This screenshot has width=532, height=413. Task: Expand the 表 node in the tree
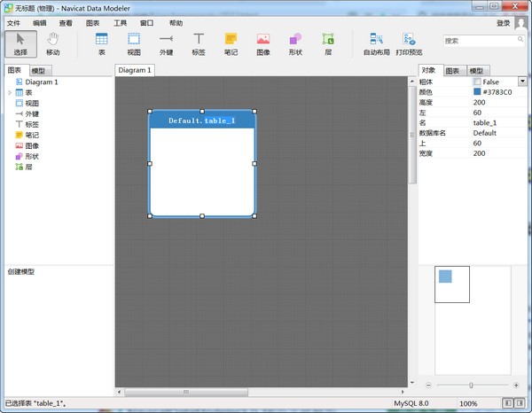tap(10, 92)
